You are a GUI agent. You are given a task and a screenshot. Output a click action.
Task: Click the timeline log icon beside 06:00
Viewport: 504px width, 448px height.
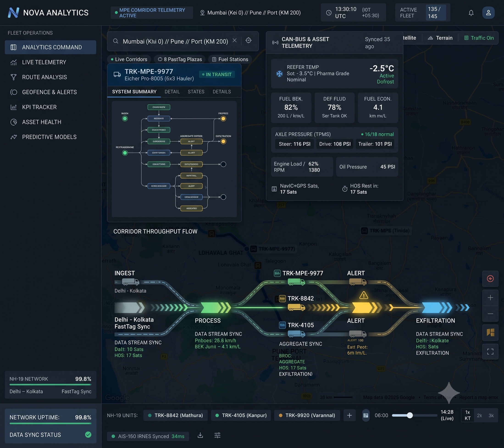[366, 415]
